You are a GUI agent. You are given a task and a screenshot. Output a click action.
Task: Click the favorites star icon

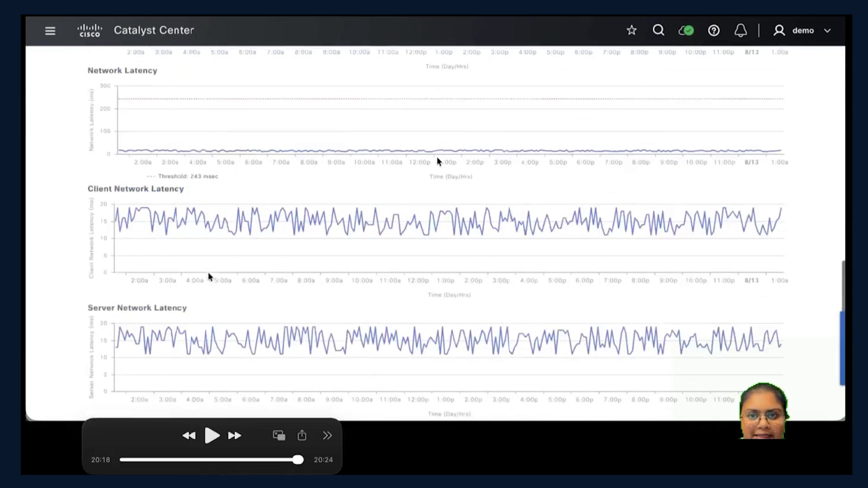pos(632,30)
